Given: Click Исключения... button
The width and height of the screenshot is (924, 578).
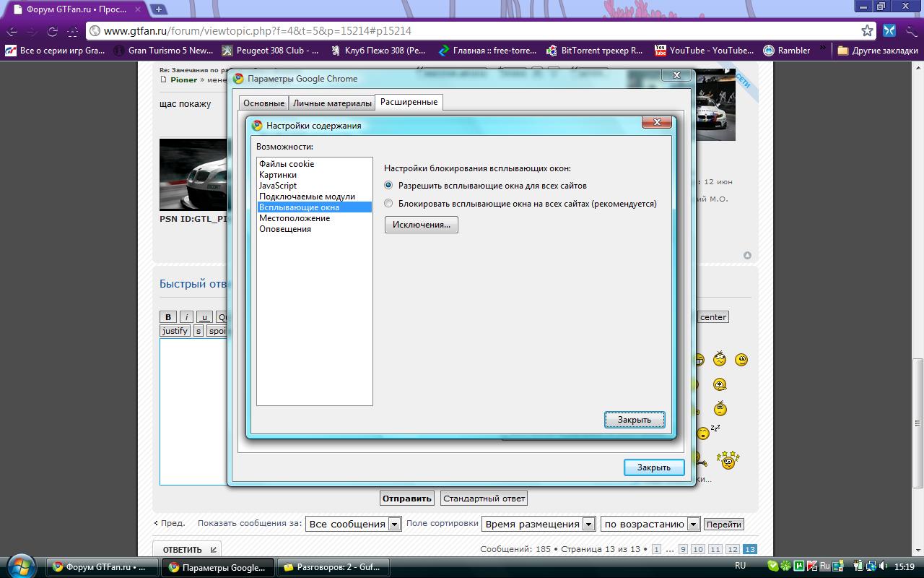Looking at the screenshot, I should 422,225.
